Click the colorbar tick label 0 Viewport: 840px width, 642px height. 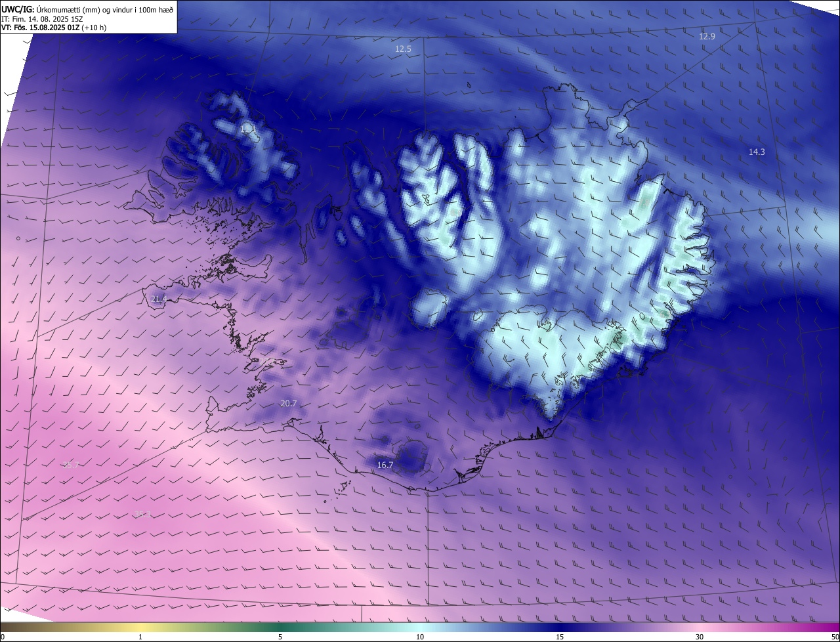3,637
